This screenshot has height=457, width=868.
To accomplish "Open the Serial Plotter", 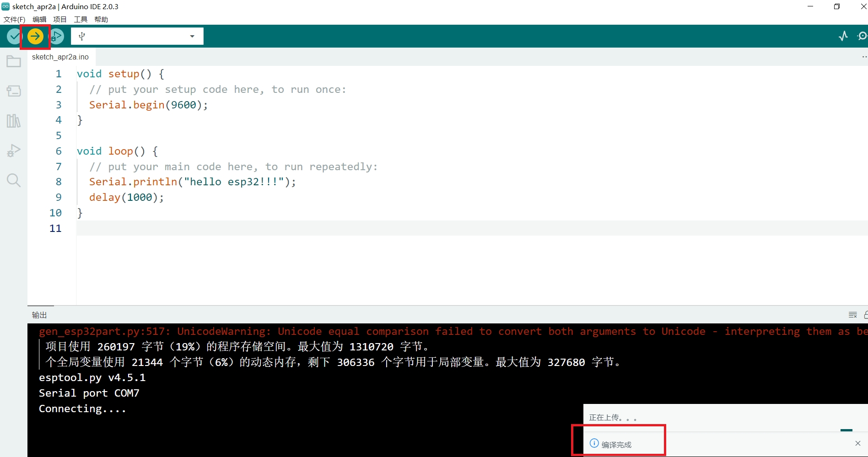I will click(843, 36).
